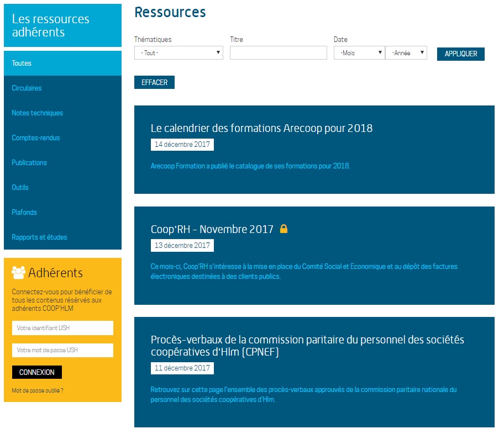Open the Thématiques dropdown

click(x=179, y=52)
